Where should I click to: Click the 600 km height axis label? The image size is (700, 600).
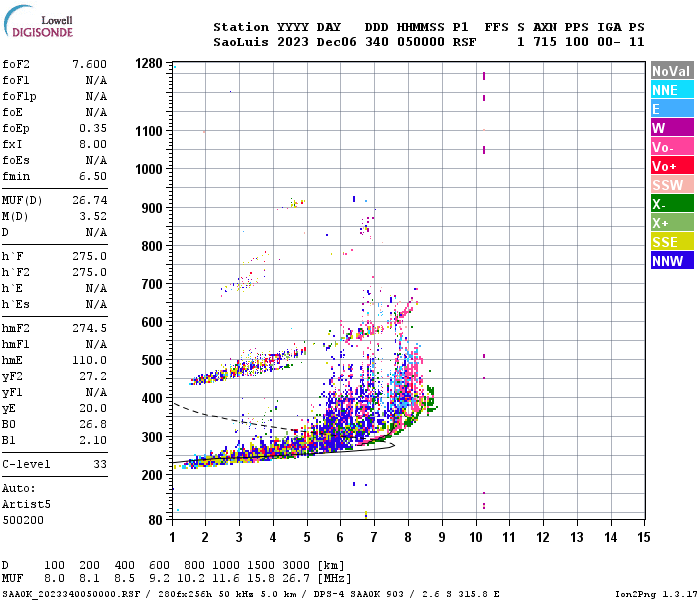(x=152, y=322)
